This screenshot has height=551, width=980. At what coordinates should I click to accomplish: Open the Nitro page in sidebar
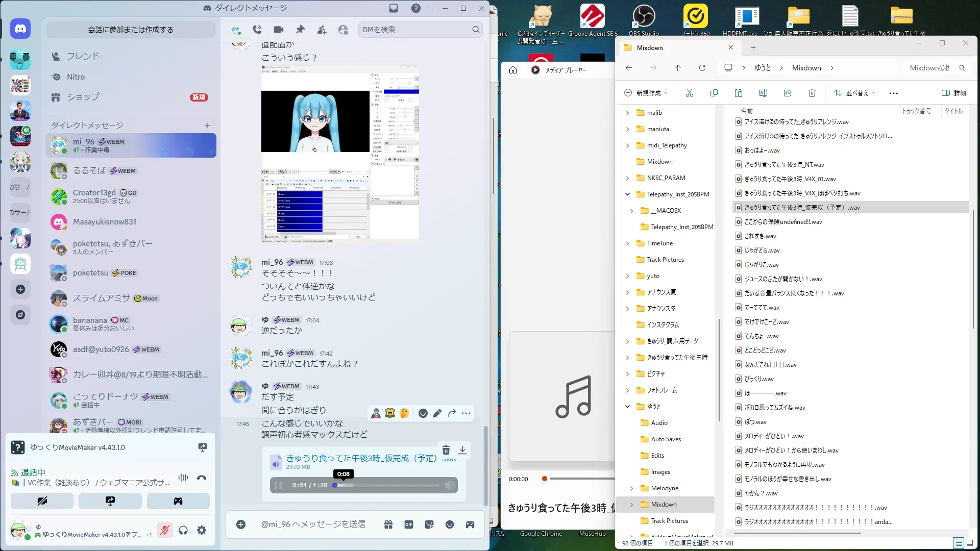coord(76,77)
